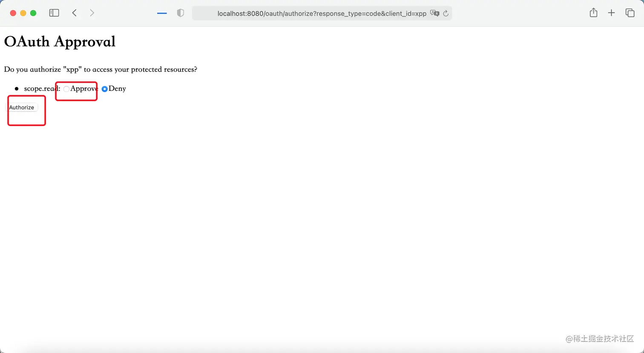Go forward to the next page
Screen dimensions: 644x353
[x=92, y=13]
